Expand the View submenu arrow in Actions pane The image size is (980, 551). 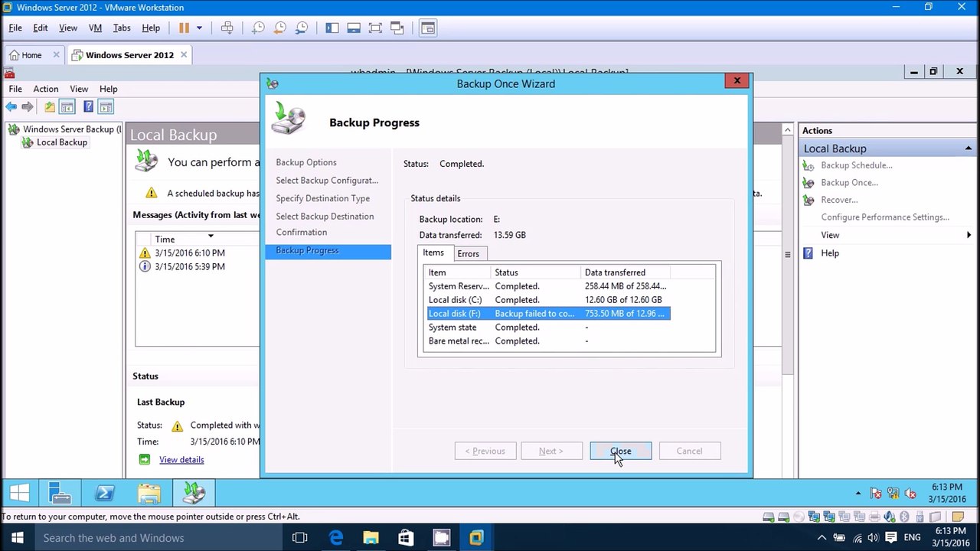[x=969, y=235]
